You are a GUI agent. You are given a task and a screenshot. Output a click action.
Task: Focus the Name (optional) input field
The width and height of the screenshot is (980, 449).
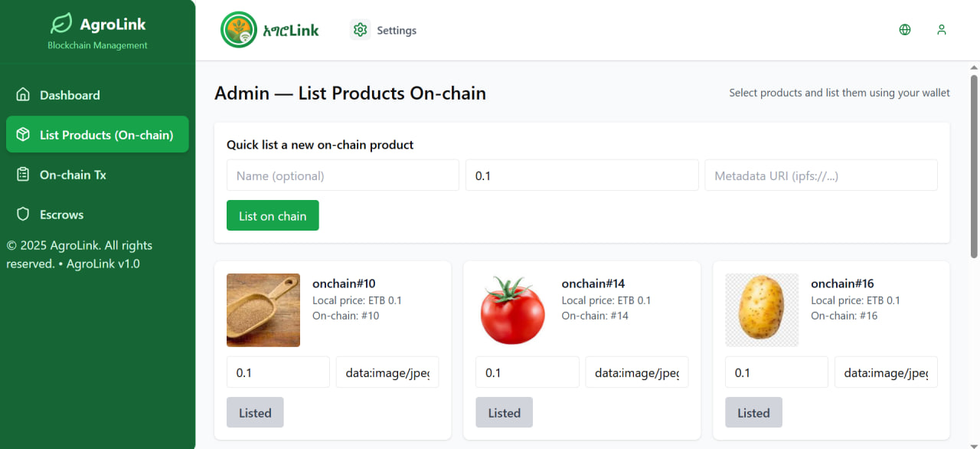click(x=342, y=175)
